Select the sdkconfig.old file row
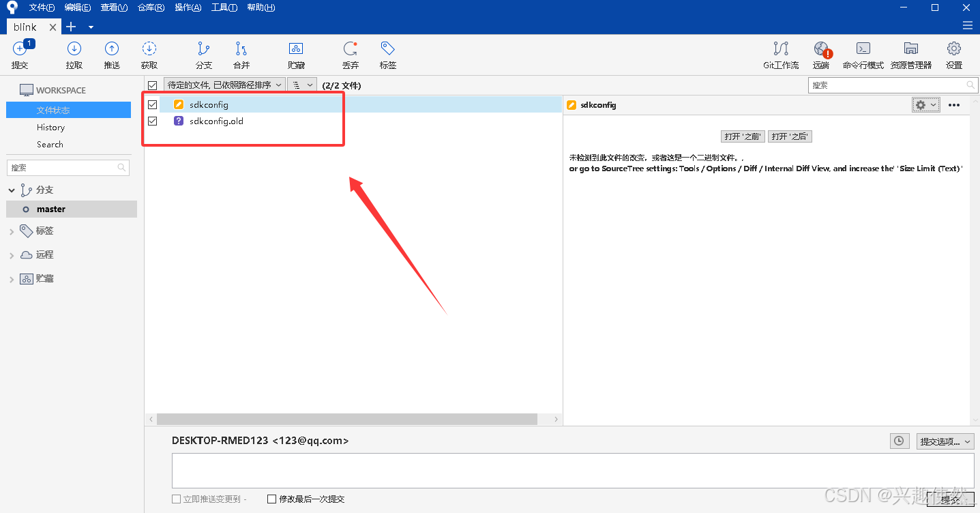 tap(353, 121)
